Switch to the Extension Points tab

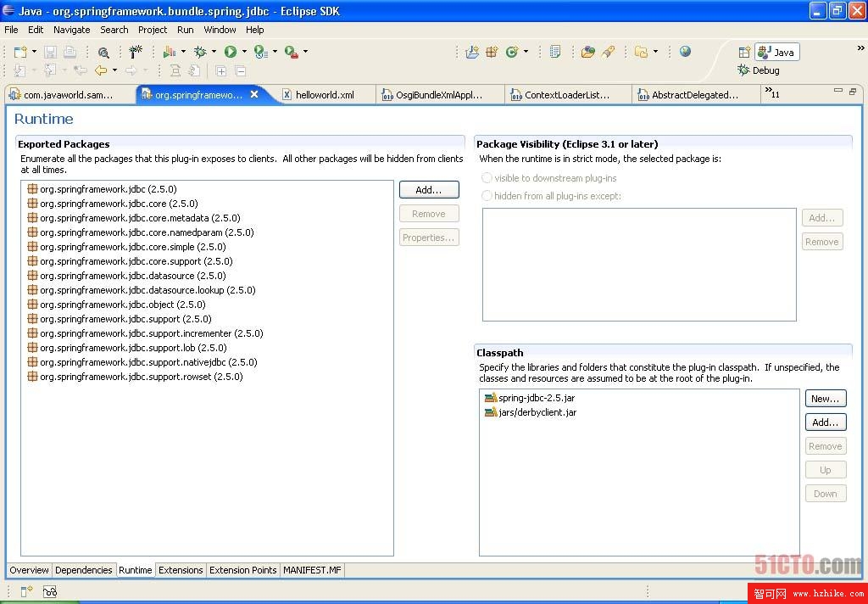[242, 570]
